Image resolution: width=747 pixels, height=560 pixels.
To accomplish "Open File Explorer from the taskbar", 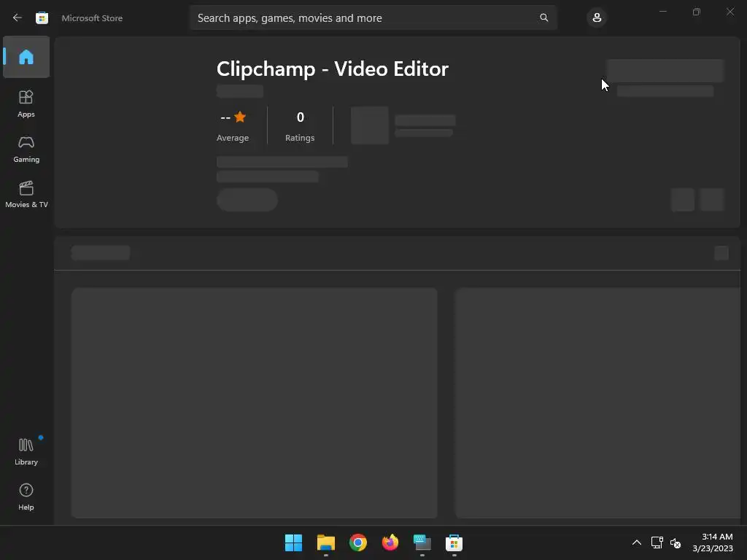I will (x=326, y=542).
